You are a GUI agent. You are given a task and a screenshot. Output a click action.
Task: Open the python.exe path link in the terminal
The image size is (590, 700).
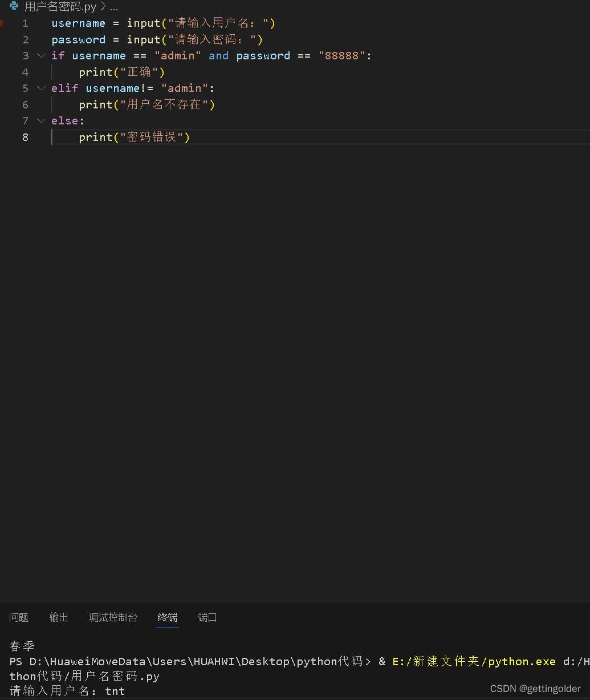click(473, 661)
